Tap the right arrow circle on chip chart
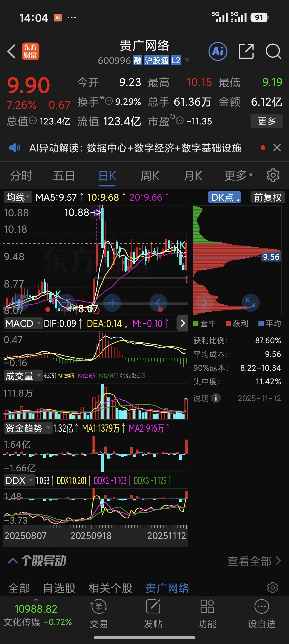Screen dimensions: 289x644 click(x=204, y=303)
